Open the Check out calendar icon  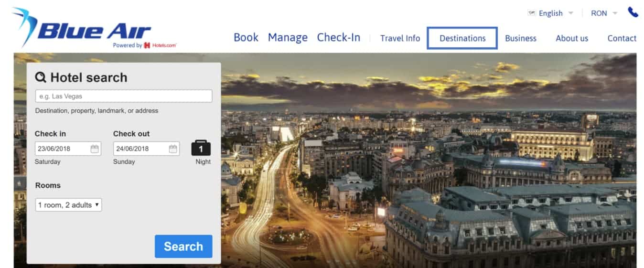point(173,149)
